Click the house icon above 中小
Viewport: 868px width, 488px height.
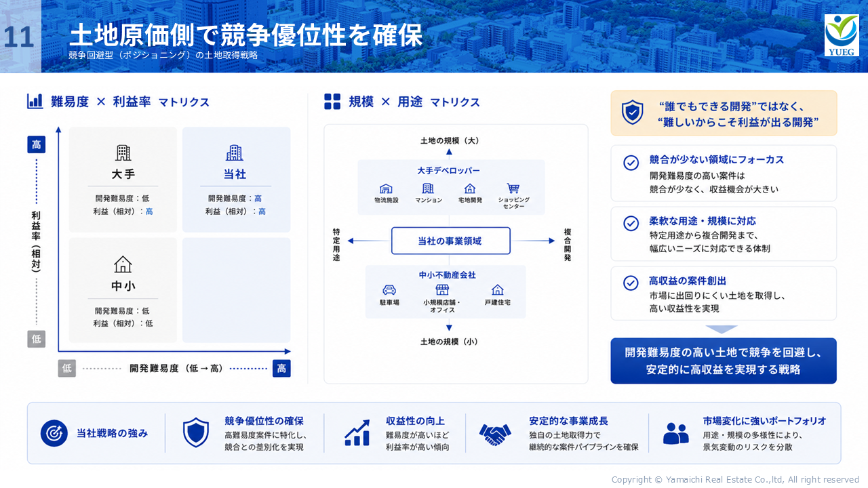click(x=123, y=264)
